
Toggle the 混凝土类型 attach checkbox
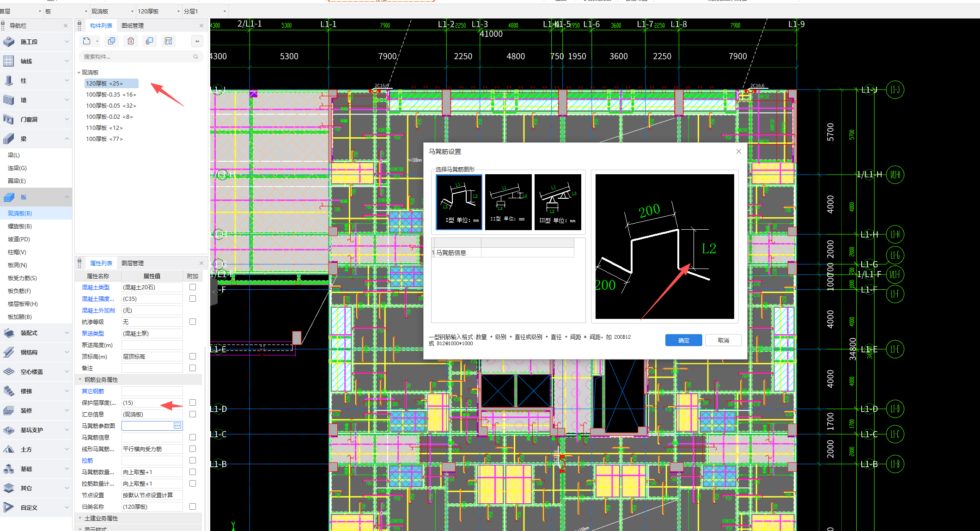[193, 287]
